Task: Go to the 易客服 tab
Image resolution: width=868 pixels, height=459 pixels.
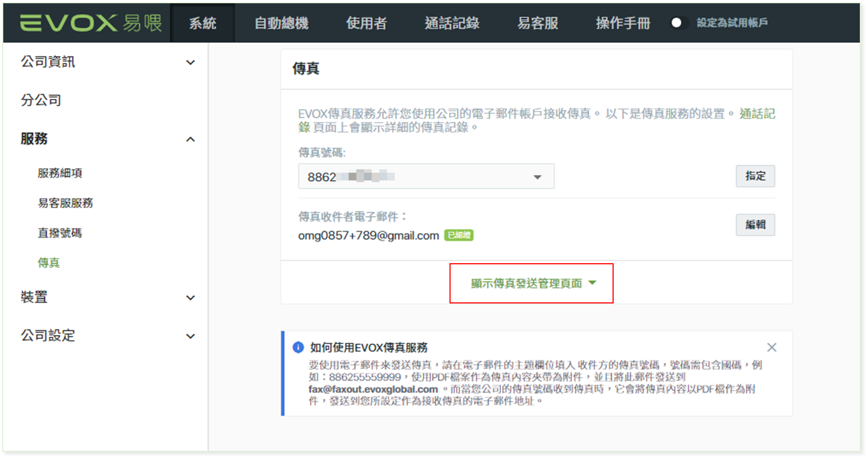Action: coord(538,23)
